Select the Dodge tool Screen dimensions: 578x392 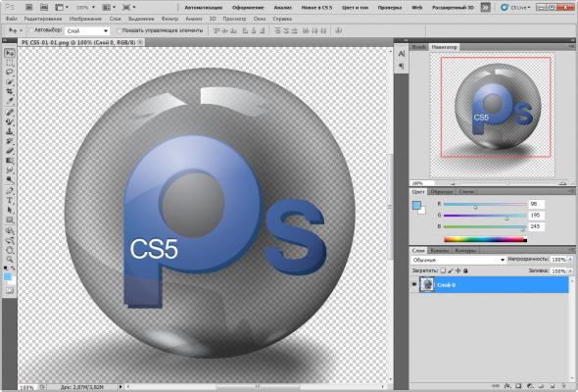(x=10, y=179)
